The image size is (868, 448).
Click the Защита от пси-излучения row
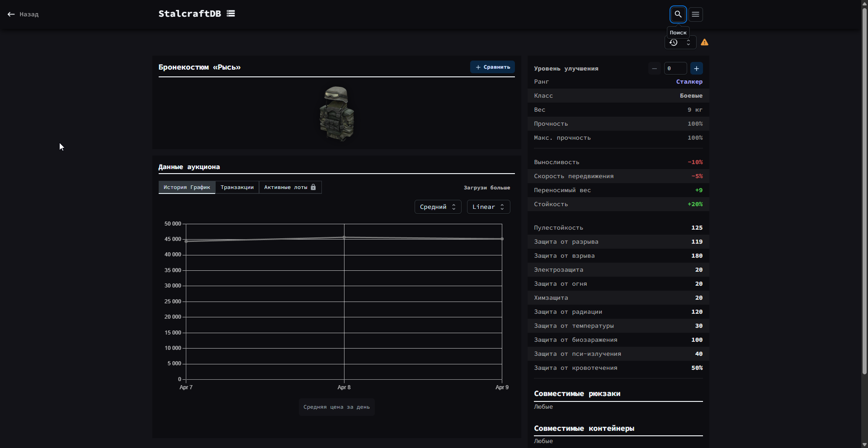tap(618, 354)
